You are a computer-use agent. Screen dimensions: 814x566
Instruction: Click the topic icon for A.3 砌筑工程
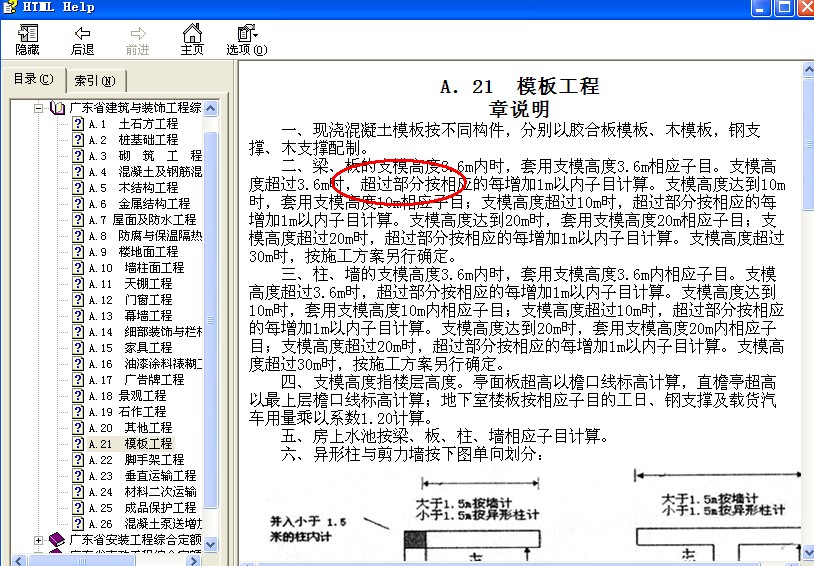78,156
